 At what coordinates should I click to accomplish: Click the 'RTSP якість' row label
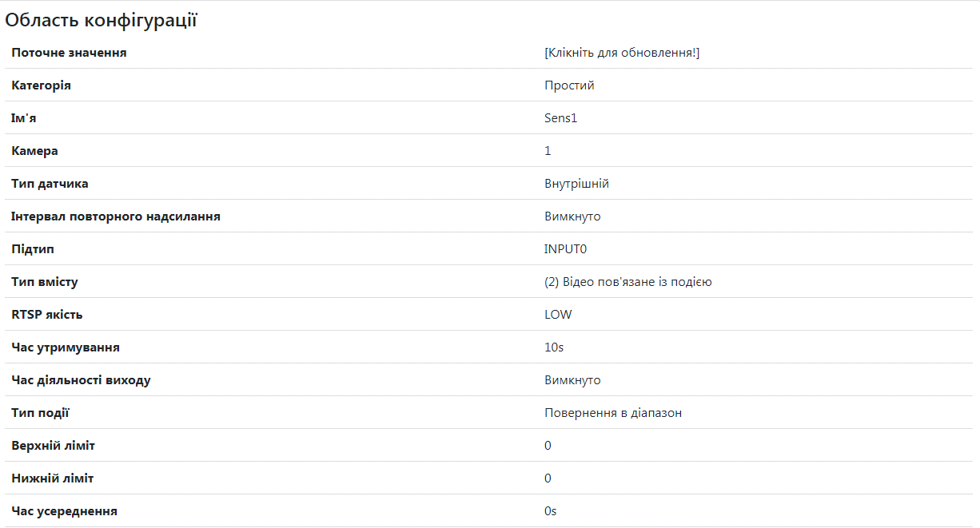(47, 315)
